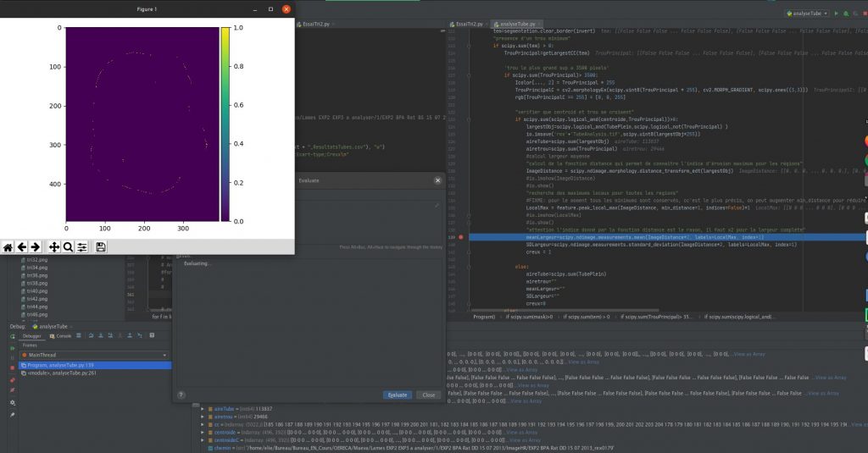Image resolution: width=868 pixels, height=453 pixels.
Task: Run analyseTube with the top toolbar play icon
Action: pyautogui.click(x=836, y=14)
